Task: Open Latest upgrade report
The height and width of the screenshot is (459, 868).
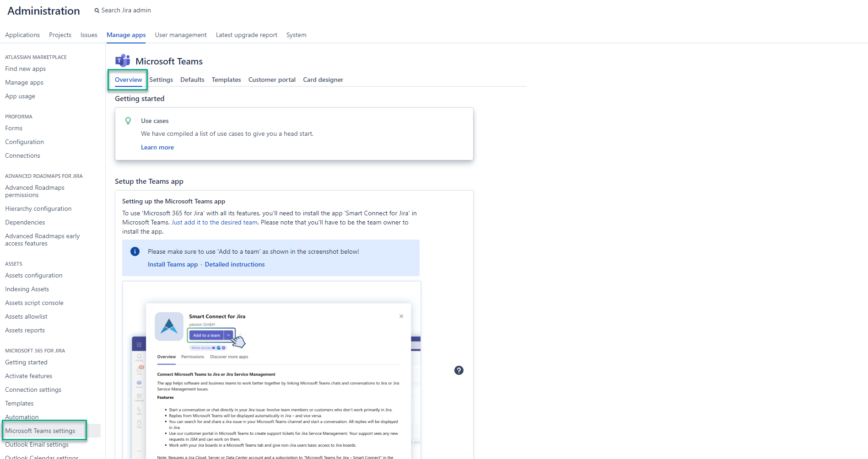Action: point(247,35)
